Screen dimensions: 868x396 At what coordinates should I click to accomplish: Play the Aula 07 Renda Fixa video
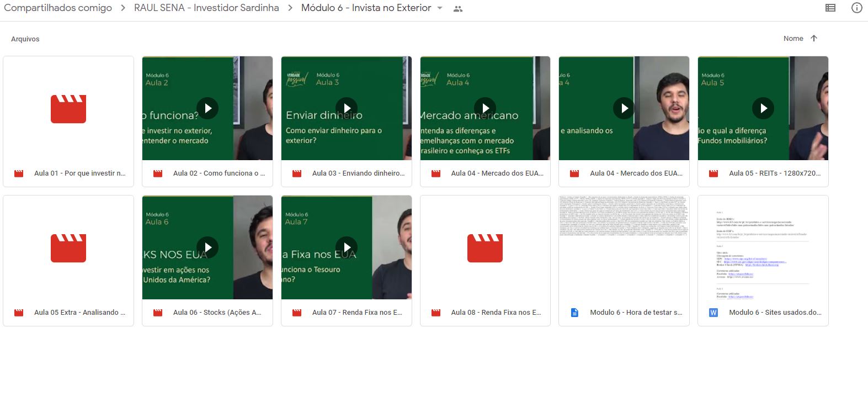(x=347, y=247)
